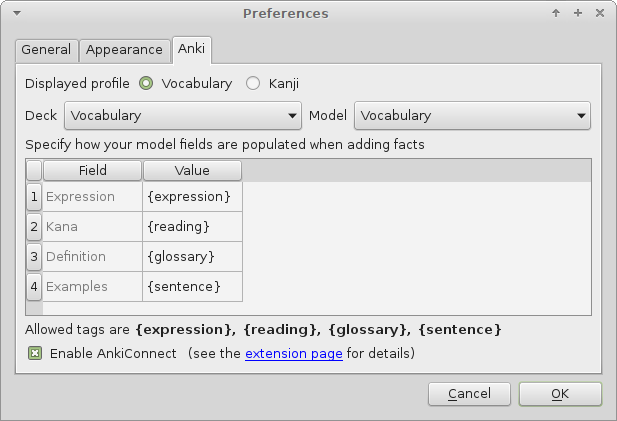Select the Vocabulary profile radio button
The width and height of the screenshot is (617, 421).
147,84
